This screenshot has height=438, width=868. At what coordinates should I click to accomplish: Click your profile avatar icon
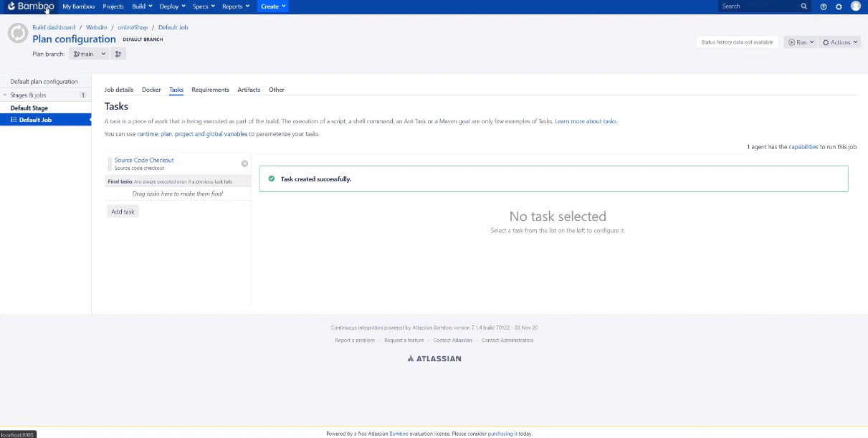[855, 6]
